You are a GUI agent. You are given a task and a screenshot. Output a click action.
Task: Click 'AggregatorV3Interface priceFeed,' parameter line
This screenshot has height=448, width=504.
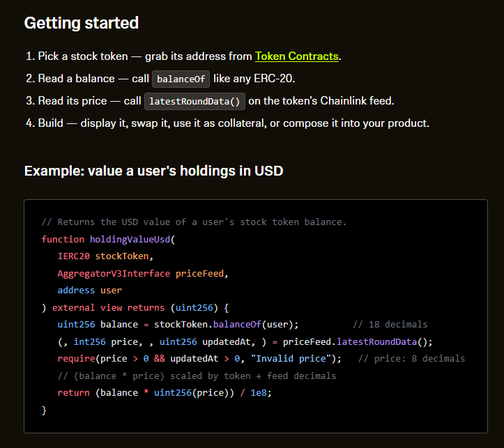pyautogui.click(x=143, y=274)
